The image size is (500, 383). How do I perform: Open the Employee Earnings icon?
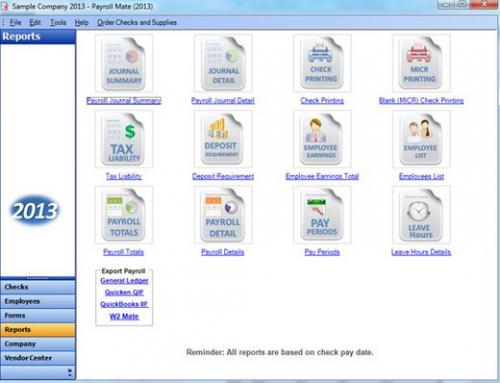click(x=322, y=139)
